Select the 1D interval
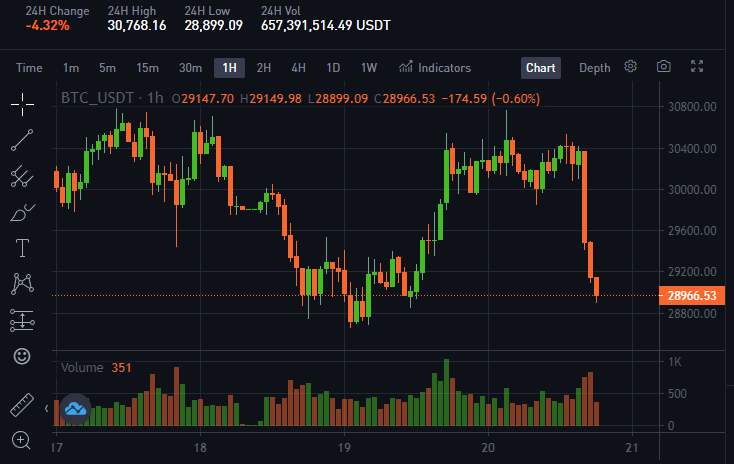This screenshot has height=464, width=734. (x=333, y=68)
